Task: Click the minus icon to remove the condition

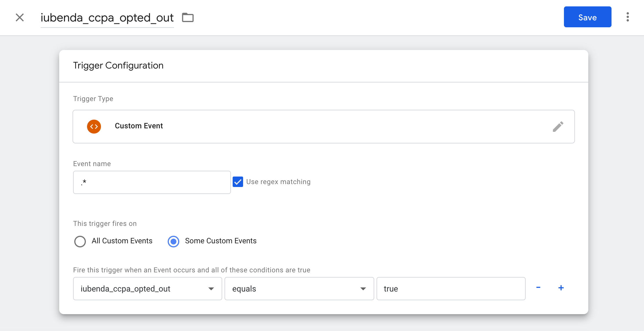Action: tap(538, 288)
